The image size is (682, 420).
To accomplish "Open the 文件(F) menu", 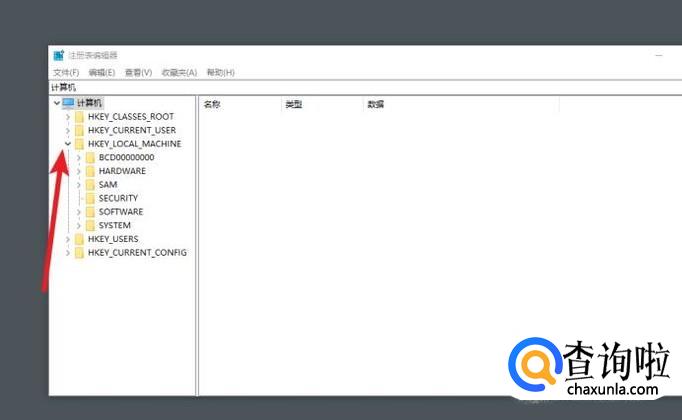I will point(66,72).
